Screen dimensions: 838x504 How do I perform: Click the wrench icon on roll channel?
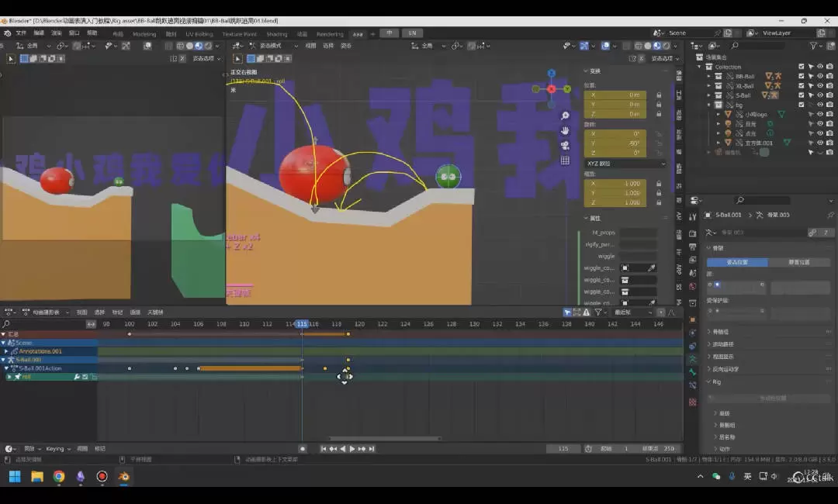[x=76, y=377]
